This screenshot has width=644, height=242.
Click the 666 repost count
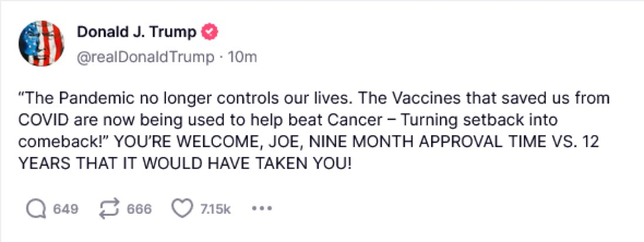click(139, 209)
